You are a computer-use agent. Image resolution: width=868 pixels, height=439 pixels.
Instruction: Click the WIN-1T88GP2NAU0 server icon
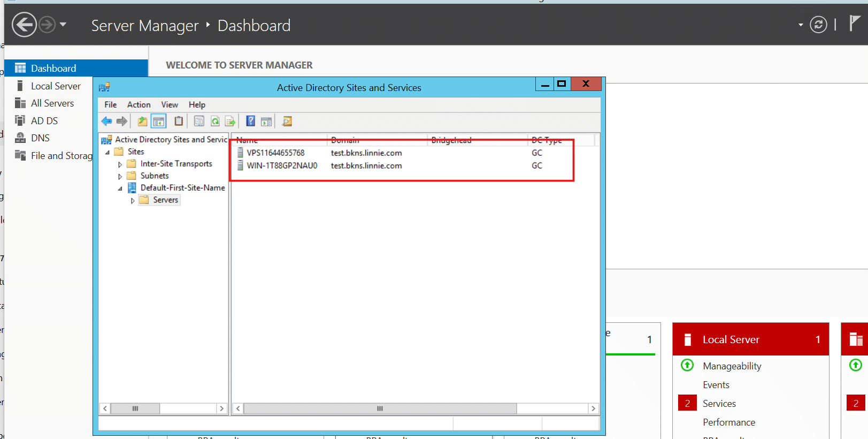tap(240, 165)
